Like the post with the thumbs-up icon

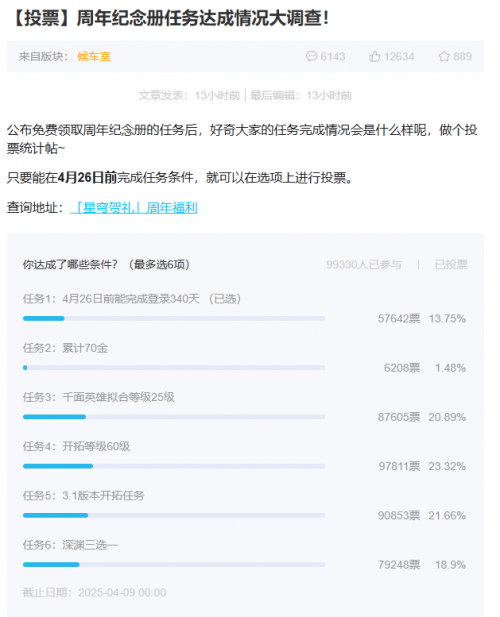pos(375,56)
